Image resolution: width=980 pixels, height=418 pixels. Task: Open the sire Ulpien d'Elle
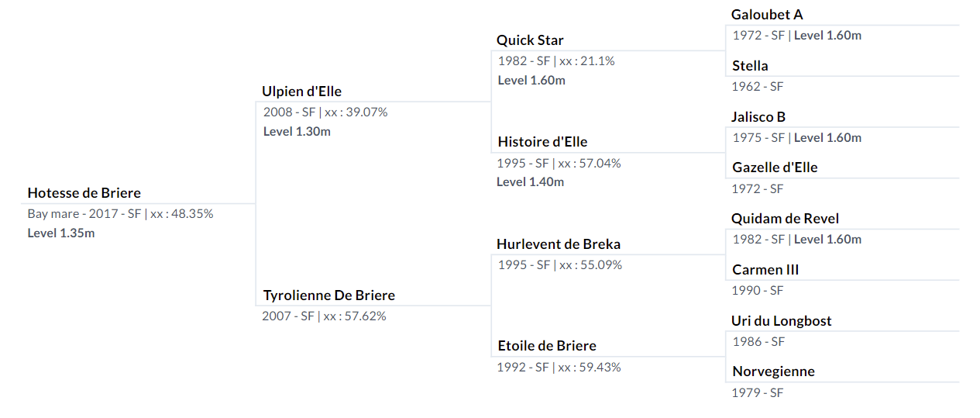pyautogui.click(x=301, y=92)
